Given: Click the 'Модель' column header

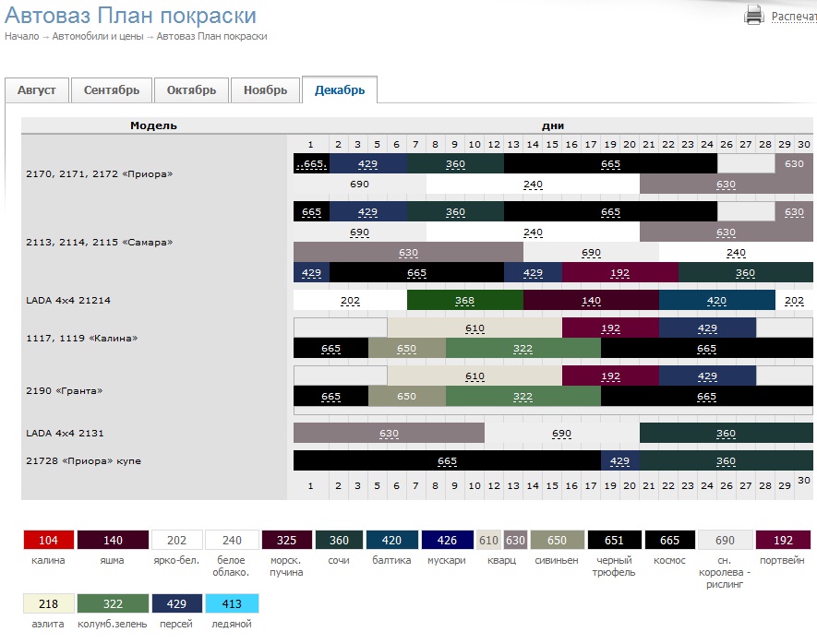Looking at the screenshot, I should [154, 125].
